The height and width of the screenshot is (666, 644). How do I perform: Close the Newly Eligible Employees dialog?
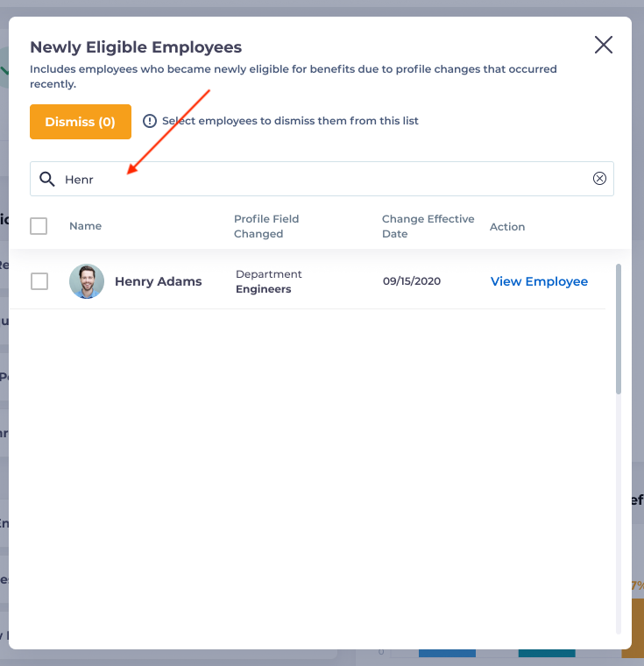[x=603, y=46]
